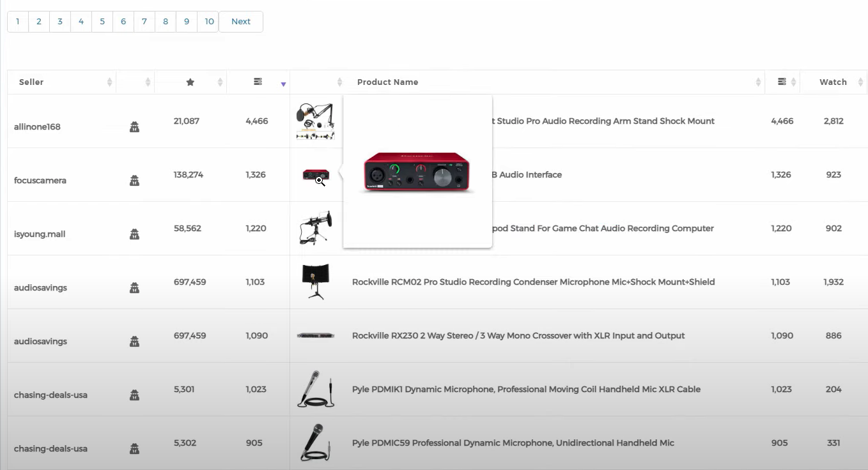
Task: Click feedback value 21,087
Action: [x=187, y=121]
